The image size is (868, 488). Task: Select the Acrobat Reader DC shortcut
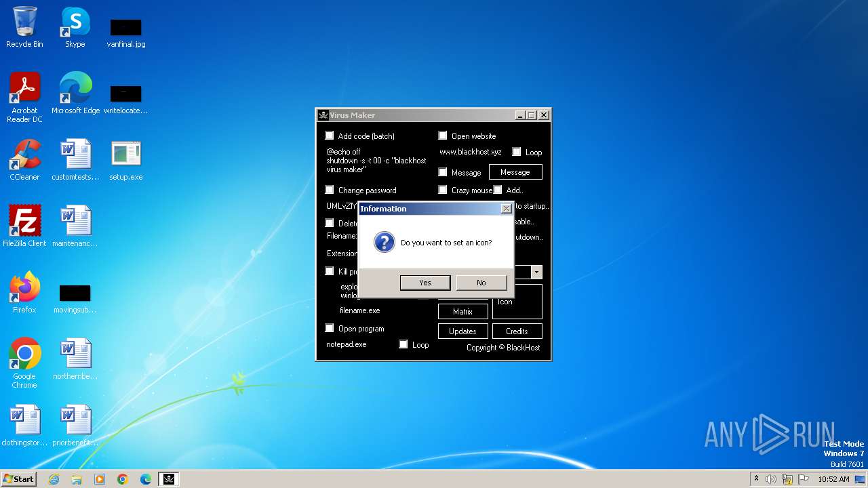click(x=24, y=98)
